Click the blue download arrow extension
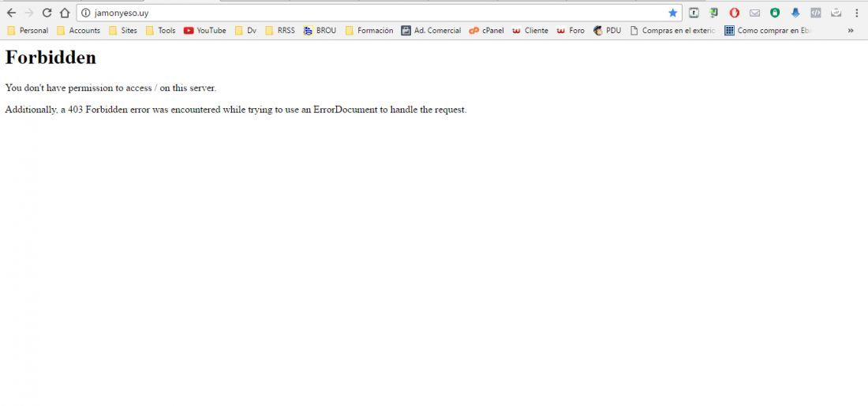This screenshot has width=868, height=406. 795,13
